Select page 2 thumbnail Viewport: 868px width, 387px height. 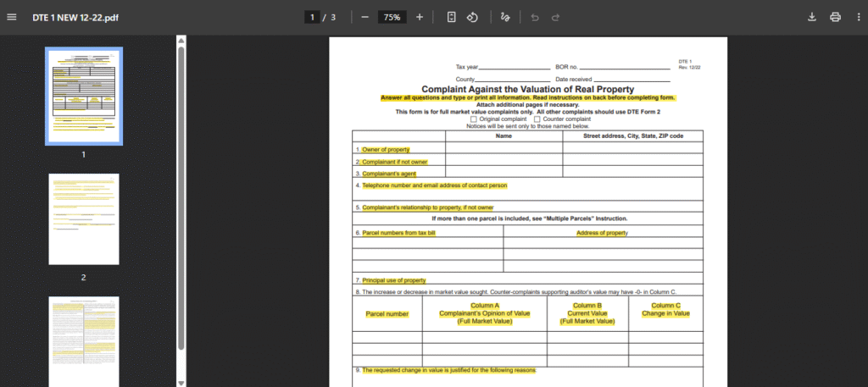(84, 219)
